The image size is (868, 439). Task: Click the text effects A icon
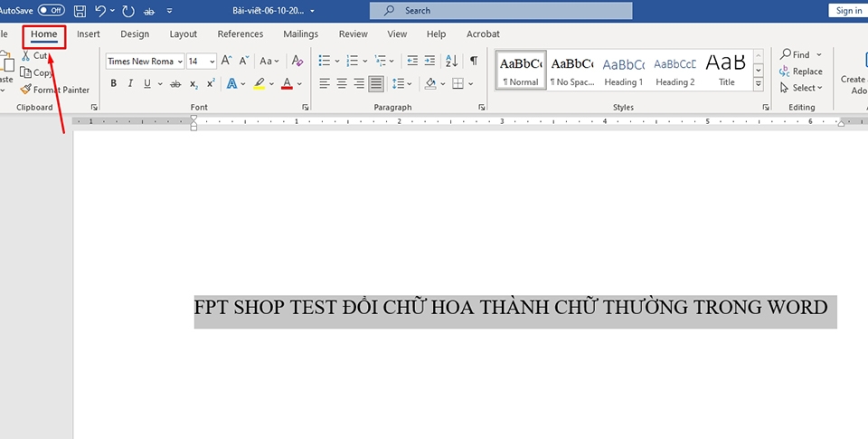pos(232,83)
